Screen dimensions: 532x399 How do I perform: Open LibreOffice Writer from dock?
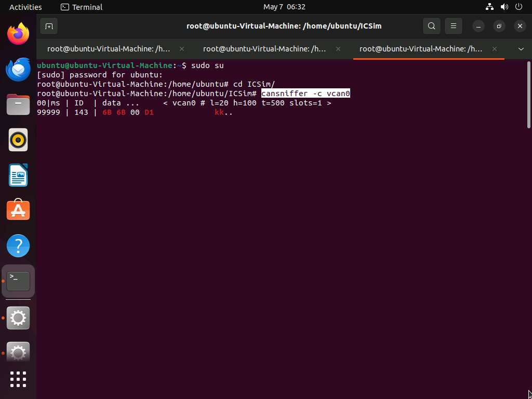(18, 175)
